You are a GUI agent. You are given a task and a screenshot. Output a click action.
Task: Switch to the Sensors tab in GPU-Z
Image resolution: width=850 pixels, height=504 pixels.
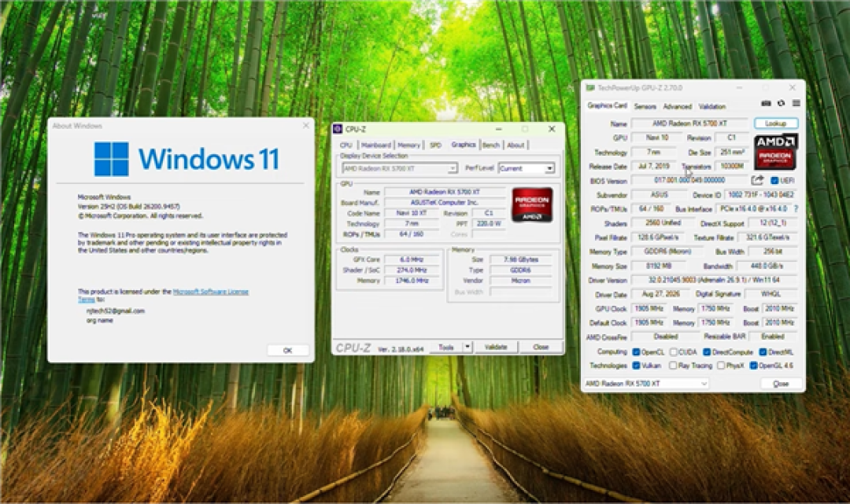[645, 107]
